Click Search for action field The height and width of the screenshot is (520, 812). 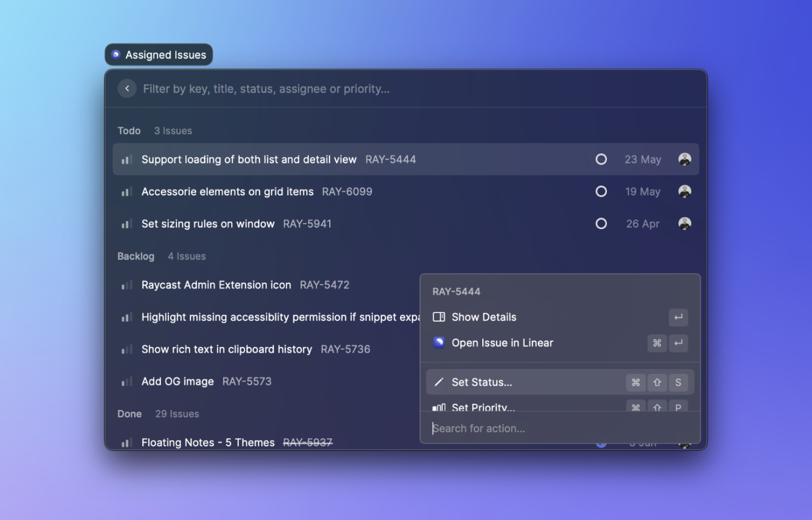pos(560,428)
